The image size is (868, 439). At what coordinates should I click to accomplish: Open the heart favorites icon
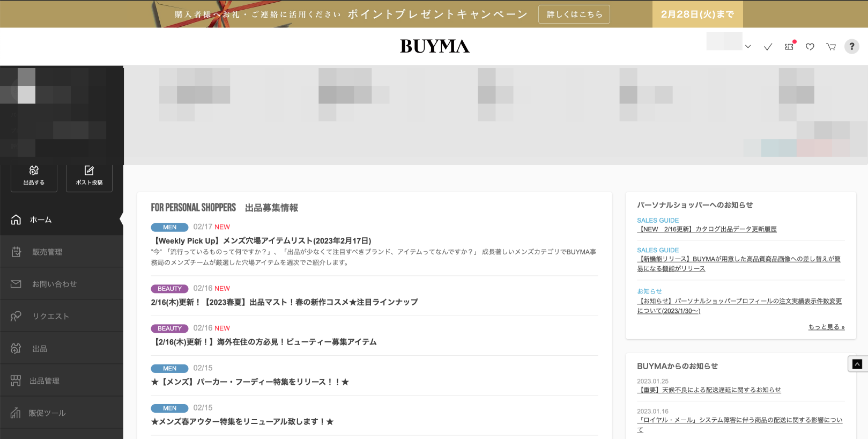(810, 47)
